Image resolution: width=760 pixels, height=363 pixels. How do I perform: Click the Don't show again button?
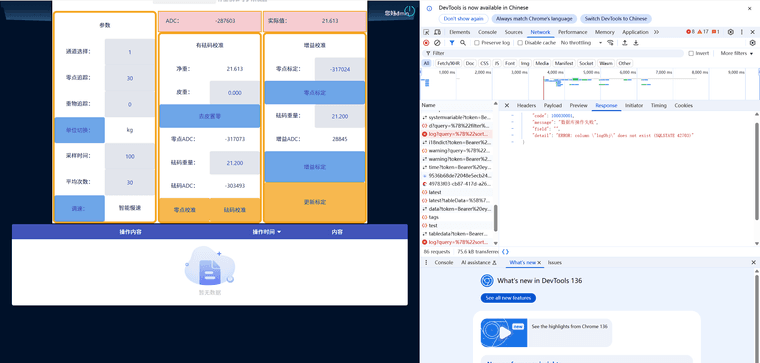(463, 18)
